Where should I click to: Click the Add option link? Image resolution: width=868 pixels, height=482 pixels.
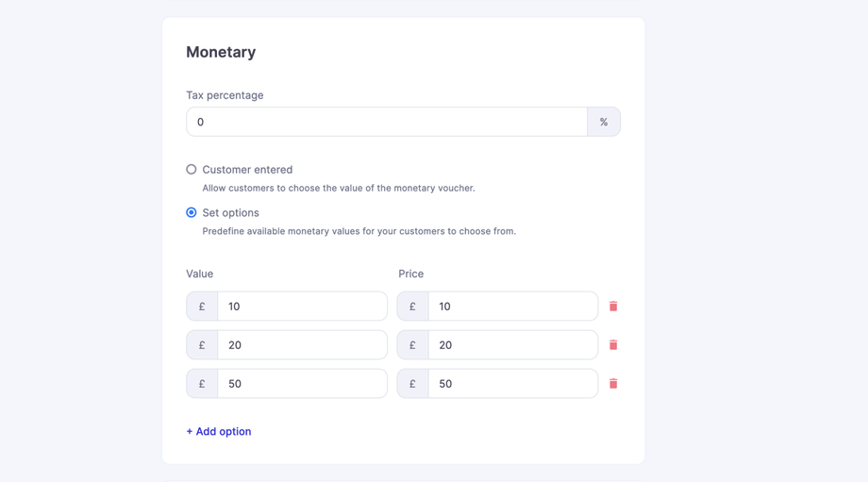(x=219, y=431)
